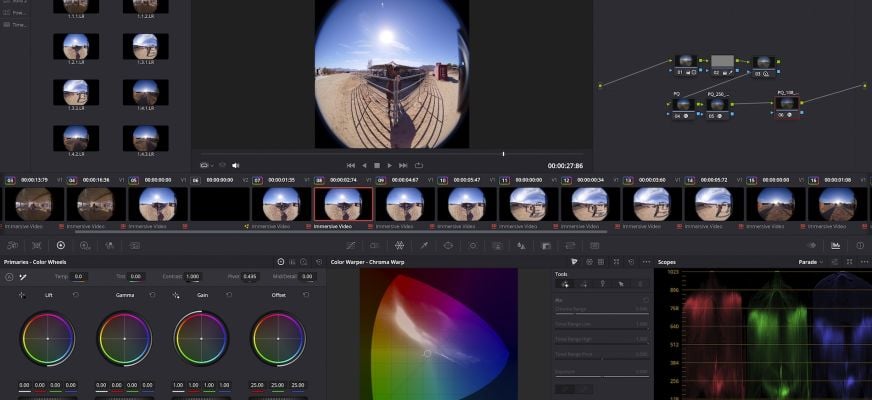This screenshot has width=872, height=400.
Task: Open the Information panel button
Action: click(x=860, y=245)
